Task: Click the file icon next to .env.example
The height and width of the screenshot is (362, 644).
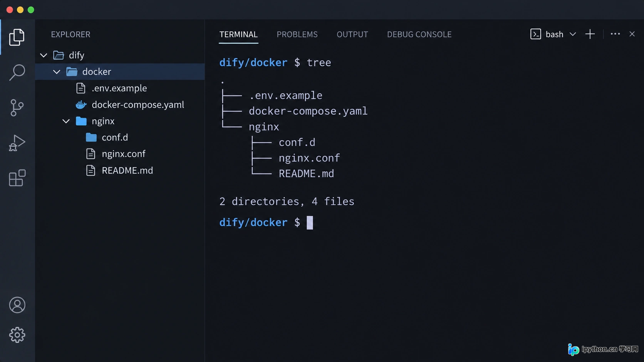Action: 80,88
